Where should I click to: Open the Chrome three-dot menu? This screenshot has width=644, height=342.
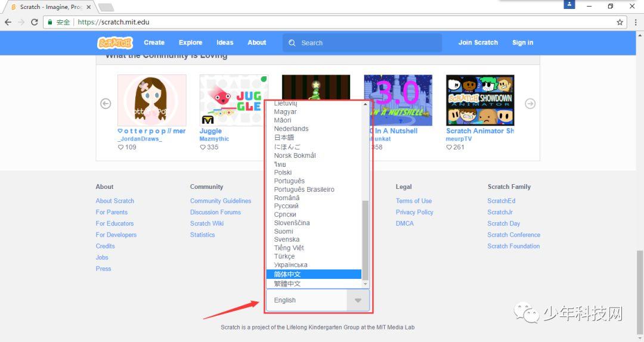pyautogui.click(x=636, y=22)
